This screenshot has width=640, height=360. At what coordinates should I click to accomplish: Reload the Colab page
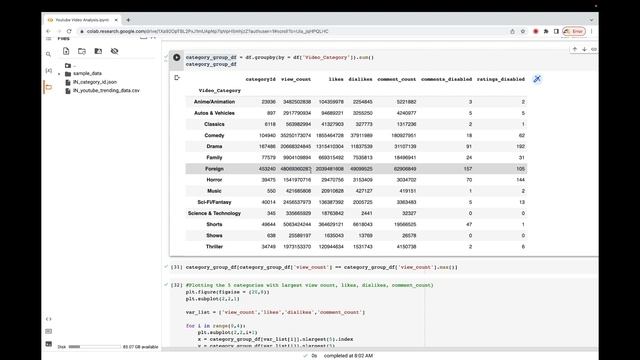coord(69,31)
